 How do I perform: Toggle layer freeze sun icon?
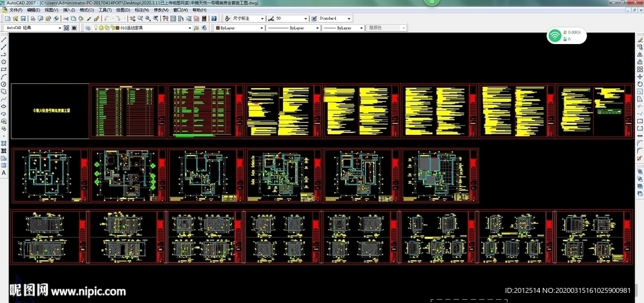coord(101,28)
